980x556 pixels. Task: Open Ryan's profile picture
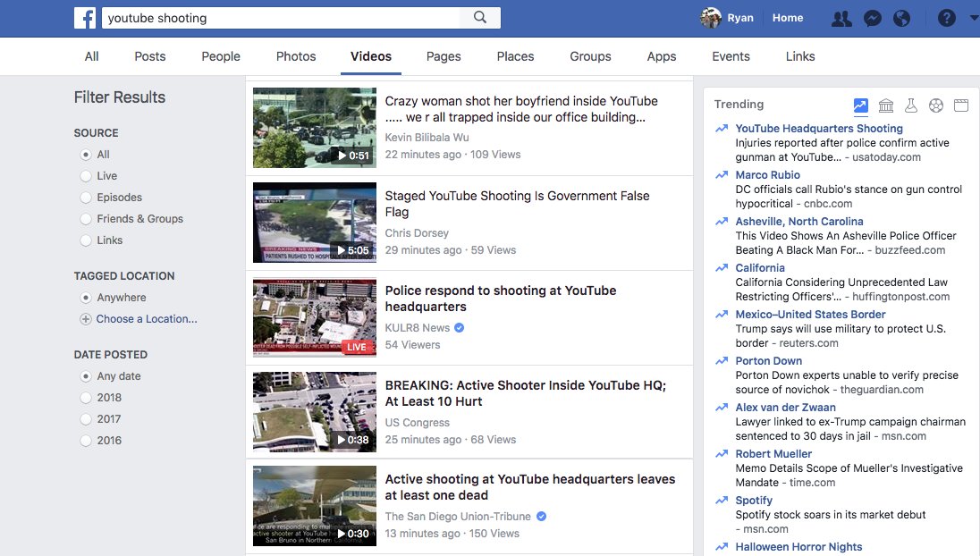click(711, 18)
